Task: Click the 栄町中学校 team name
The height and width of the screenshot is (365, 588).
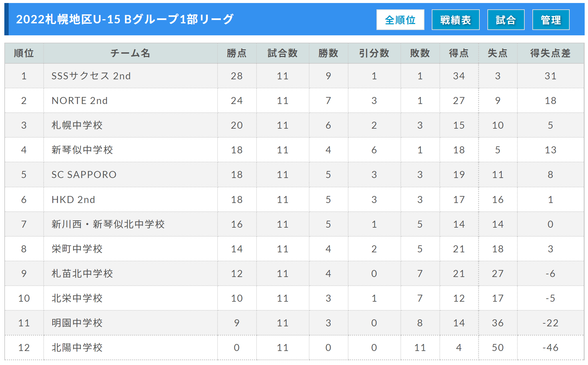Action: click(x=77, y=249)
